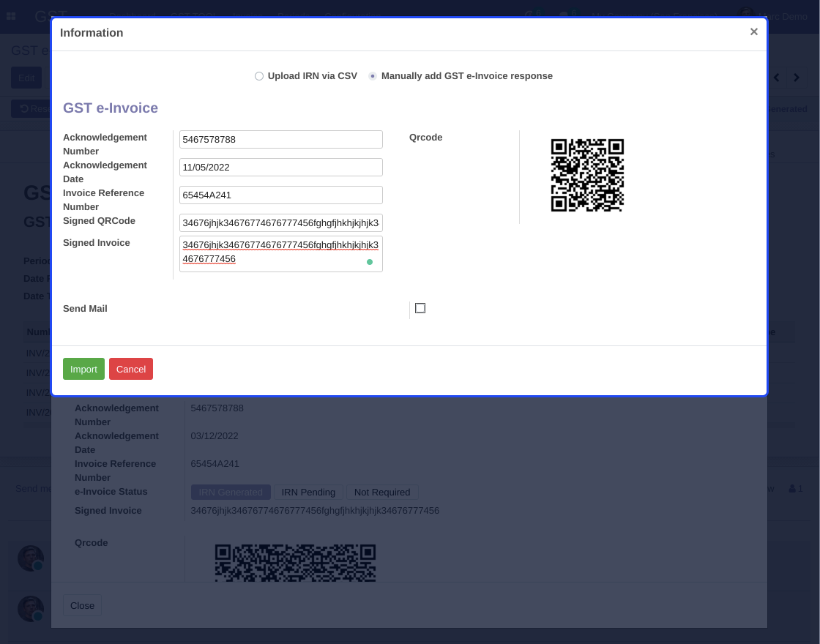Go to next record with right chevron
Image resolution: width=820 pixels, height=644 pixels.
tap(797, 78)
